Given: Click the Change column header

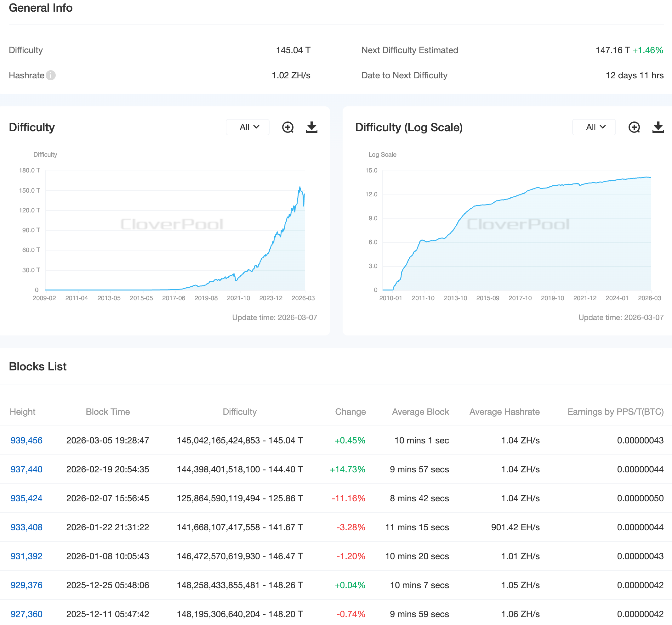Looking at the screenshot, I should click(350, 412).
